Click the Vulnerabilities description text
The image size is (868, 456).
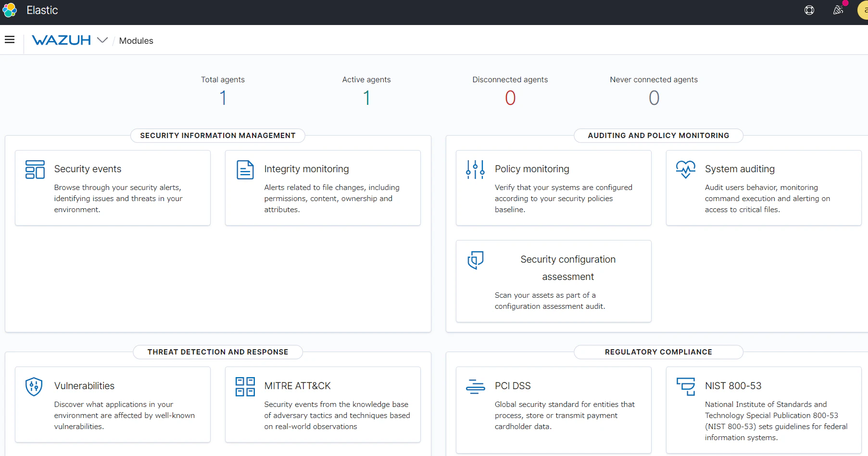125,416
